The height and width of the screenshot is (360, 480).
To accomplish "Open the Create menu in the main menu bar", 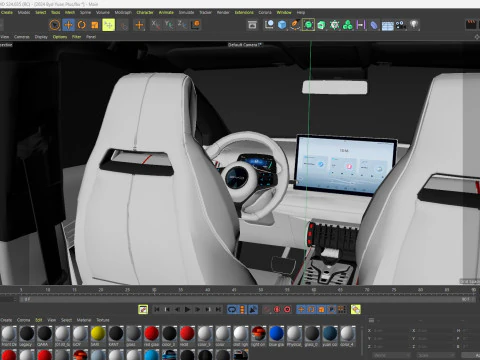I will click(7, 12).
